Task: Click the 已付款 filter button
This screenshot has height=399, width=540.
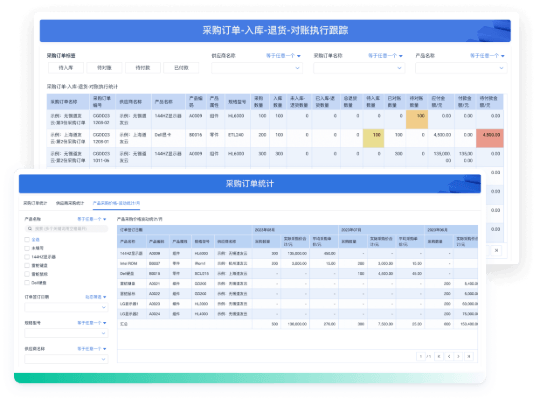Action: click(181, 68)
